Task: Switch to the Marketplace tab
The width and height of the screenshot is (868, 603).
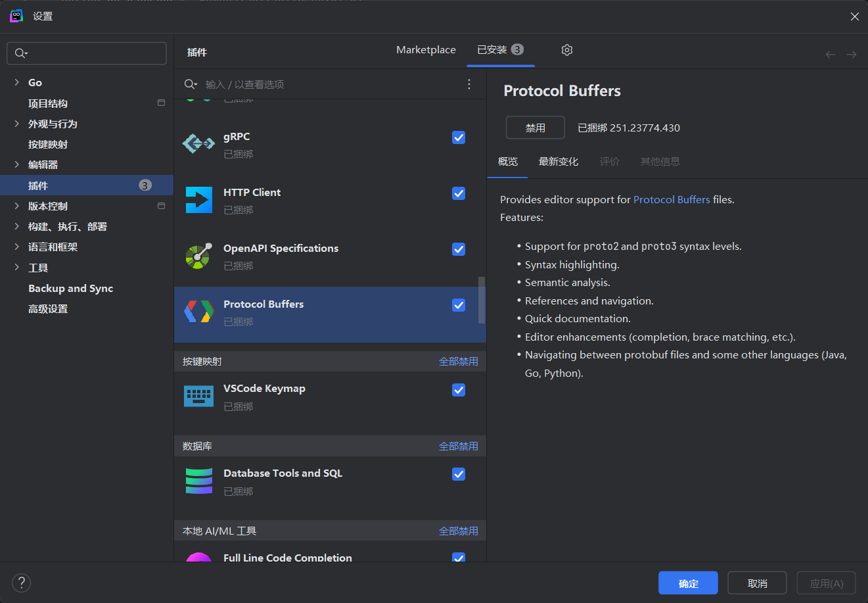Action: [x=426, y=50]
